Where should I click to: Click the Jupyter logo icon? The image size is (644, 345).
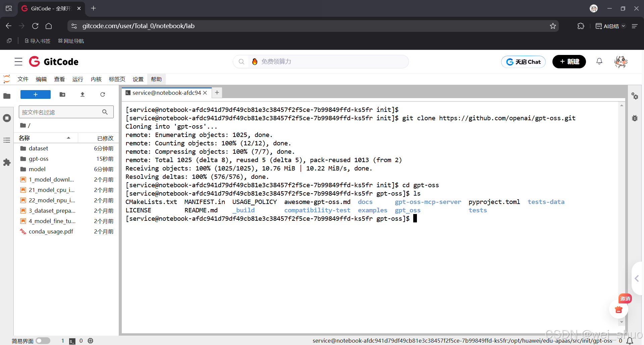[x=7, y=79]
